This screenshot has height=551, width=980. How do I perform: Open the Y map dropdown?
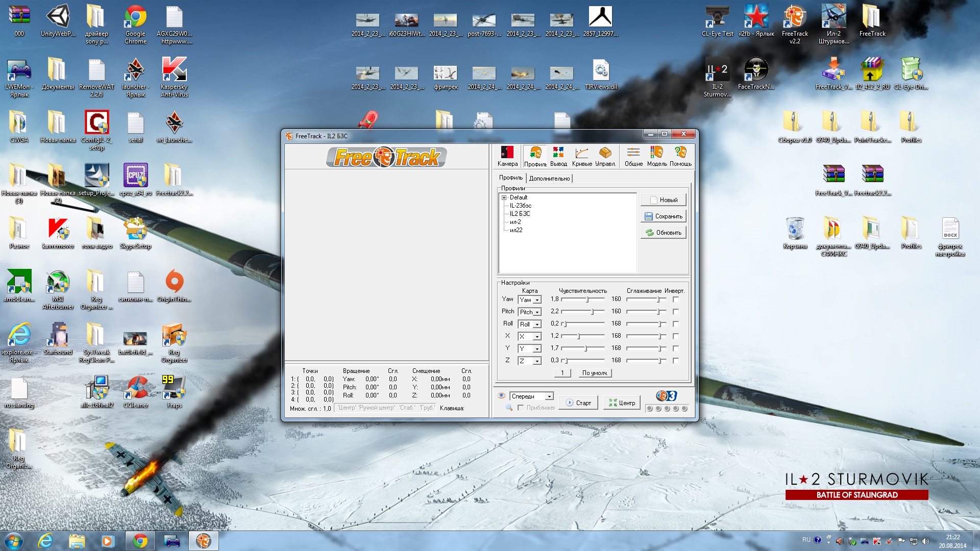pyautogui.click(x=537, y=349)
